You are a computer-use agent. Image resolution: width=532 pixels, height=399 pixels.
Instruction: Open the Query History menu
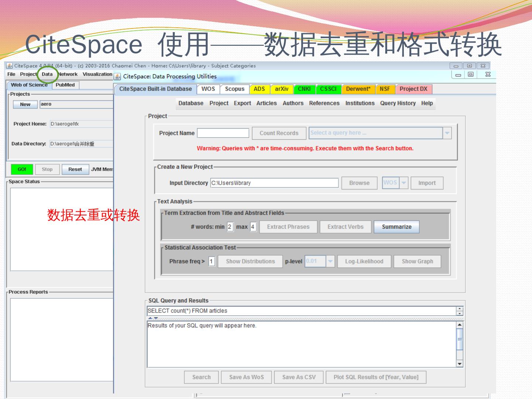(398, 103)
